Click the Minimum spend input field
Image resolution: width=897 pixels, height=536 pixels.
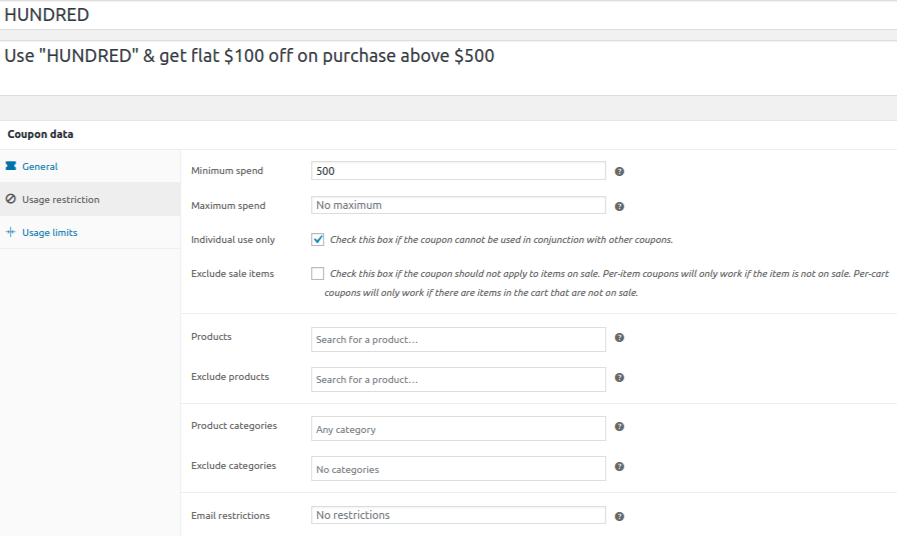tap(458, 171)
